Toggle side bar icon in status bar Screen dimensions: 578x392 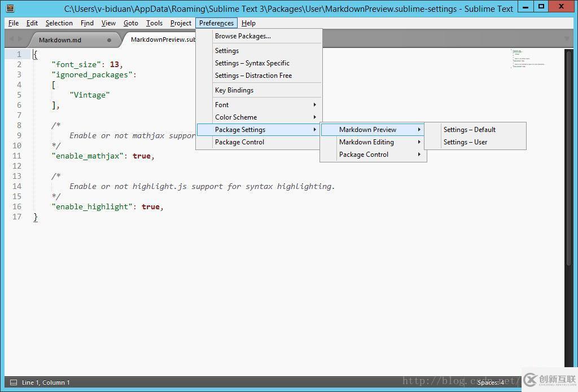click(x=14, y=382)
